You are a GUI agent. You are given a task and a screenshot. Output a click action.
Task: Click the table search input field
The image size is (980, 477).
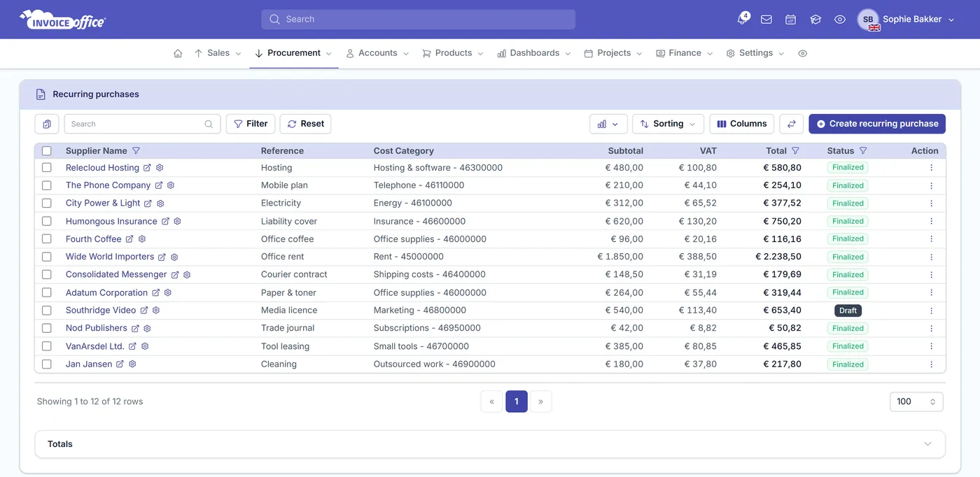click(x=142, y=124)
